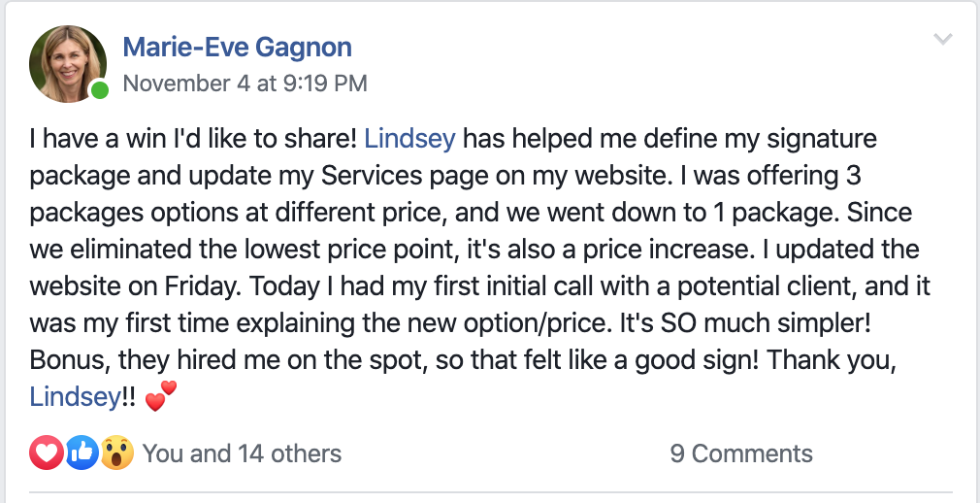Click the blue thumbs-up Like reaction icon
Screen dimensions: 980x503
(82, 453)
